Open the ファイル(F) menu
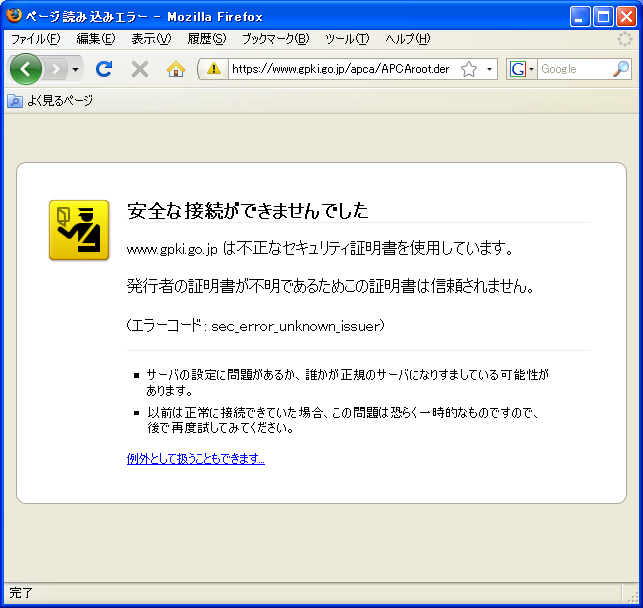 [x=35, y=39]
